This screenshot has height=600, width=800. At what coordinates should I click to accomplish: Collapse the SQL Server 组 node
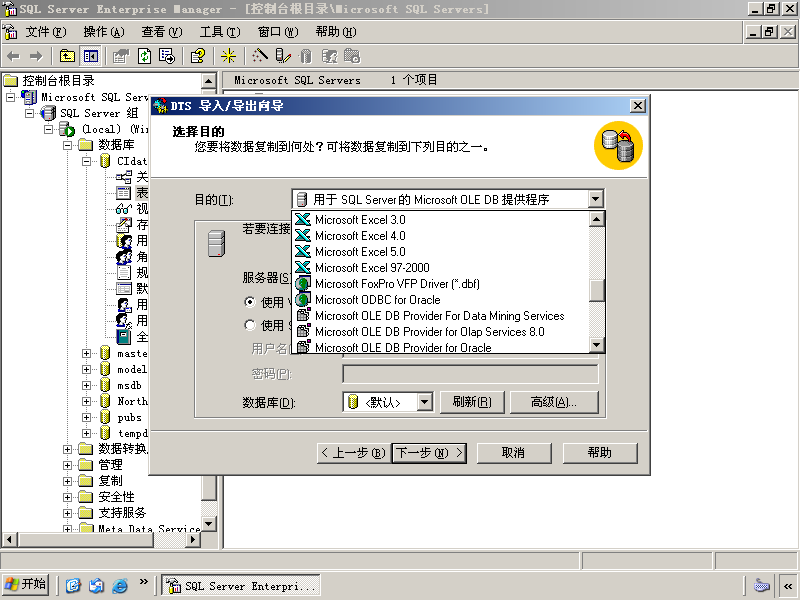(x=29, y=113)
